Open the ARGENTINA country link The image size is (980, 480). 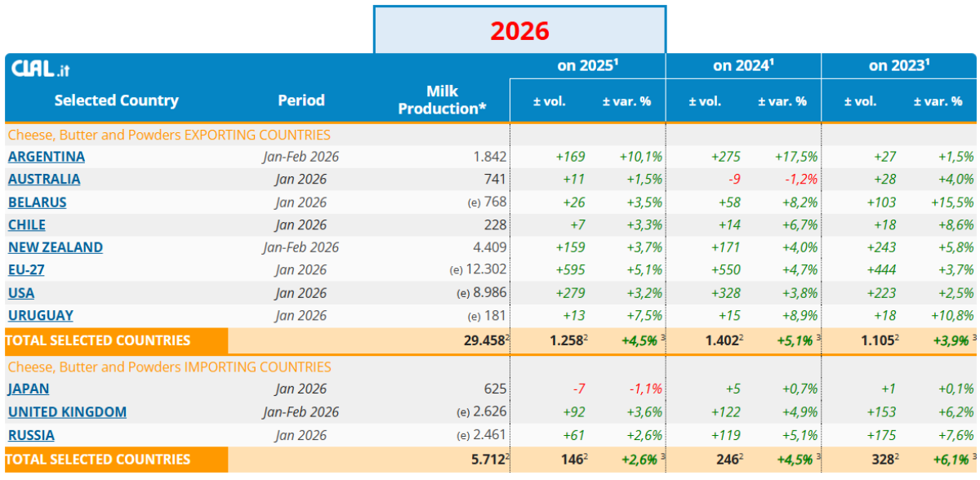click(47, 157)
